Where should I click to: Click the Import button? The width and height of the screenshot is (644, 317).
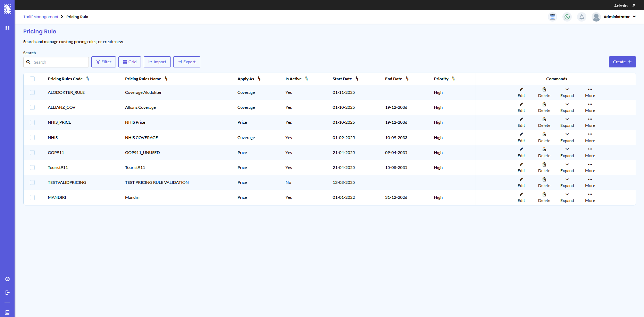pyautogui.click(x=157, y=62)
